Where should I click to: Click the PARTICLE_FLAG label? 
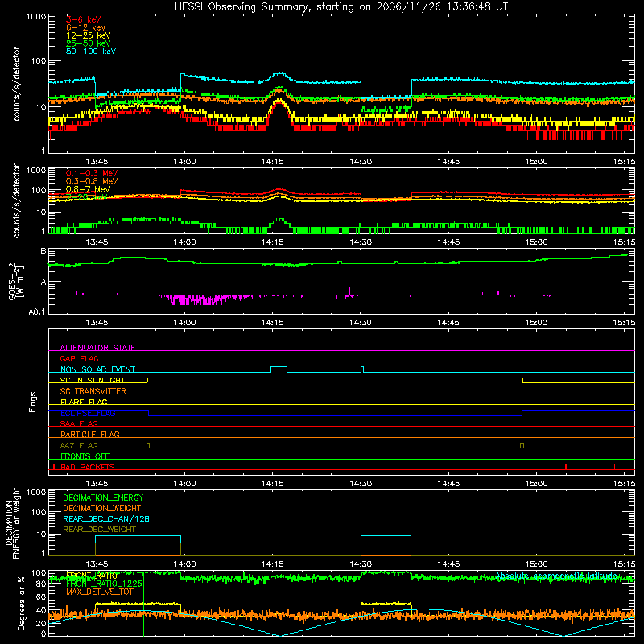[x=89, y=435]
